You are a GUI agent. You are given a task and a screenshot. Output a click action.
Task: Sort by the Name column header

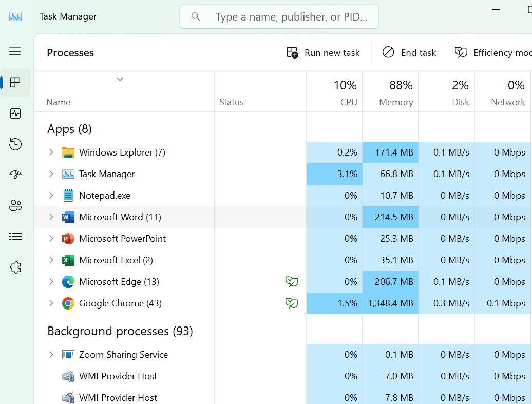(124, 91)
